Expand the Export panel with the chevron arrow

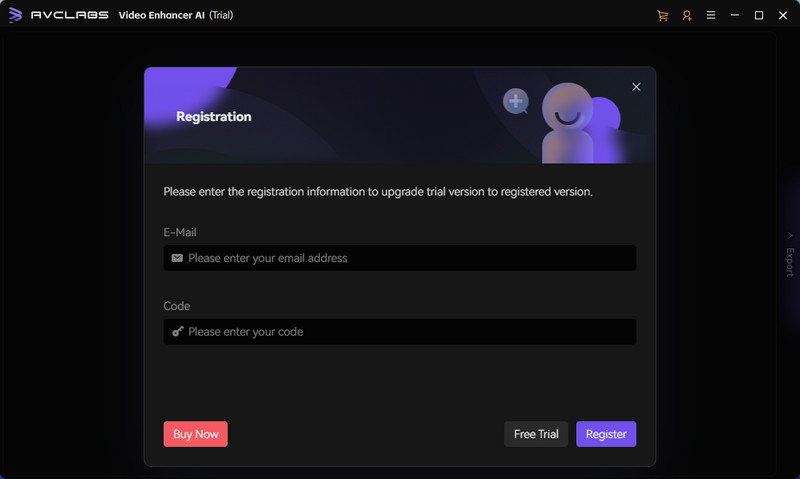click(x=790, y=236)
